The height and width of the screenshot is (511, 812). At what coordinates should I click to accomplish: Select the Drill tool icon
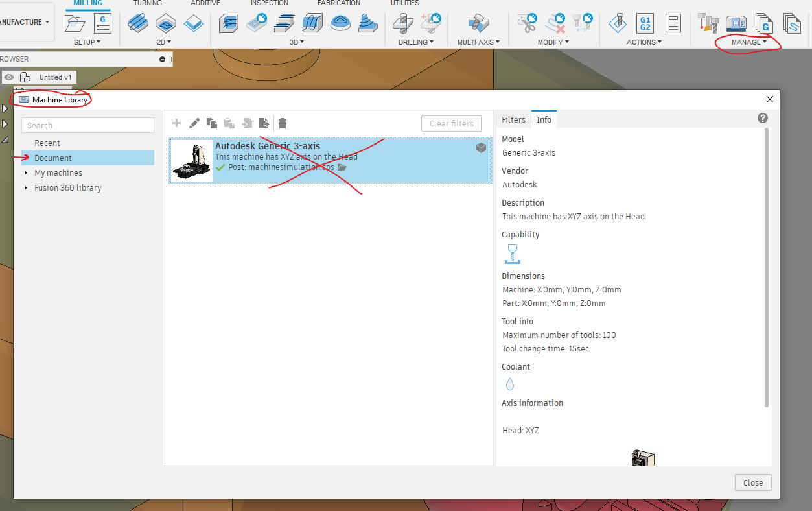403,24
